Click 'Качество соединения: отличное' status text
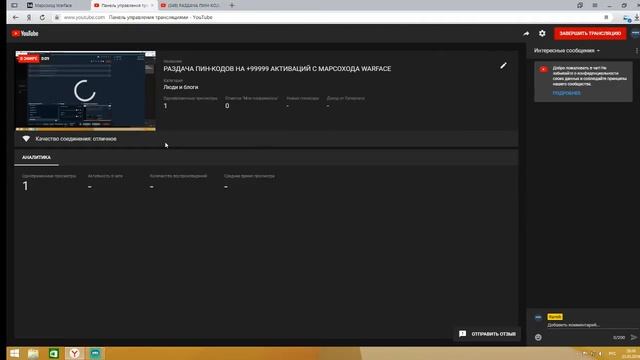 coord(76,139)
